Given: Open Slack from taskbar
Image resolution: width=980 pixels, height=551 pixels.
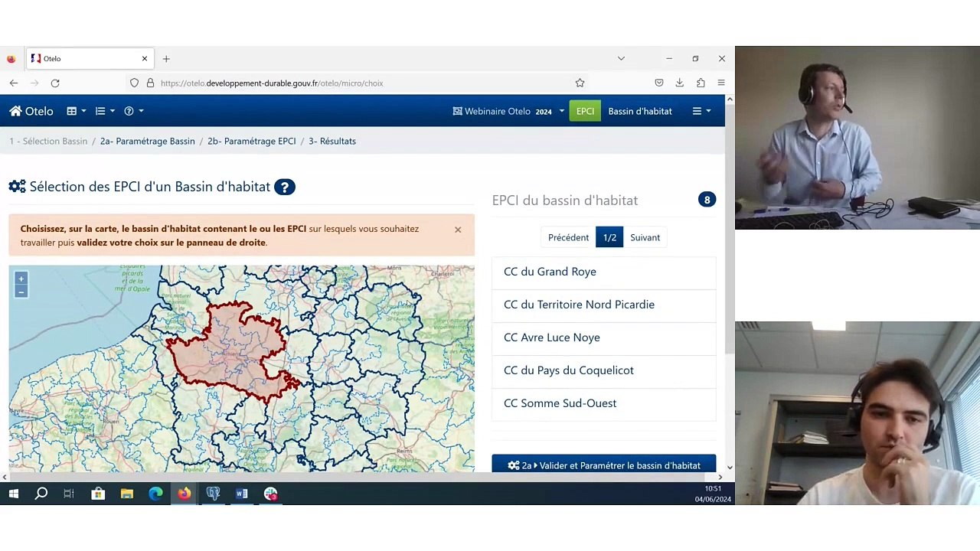Looking at the screenshot, I should [x=270, y=494].
